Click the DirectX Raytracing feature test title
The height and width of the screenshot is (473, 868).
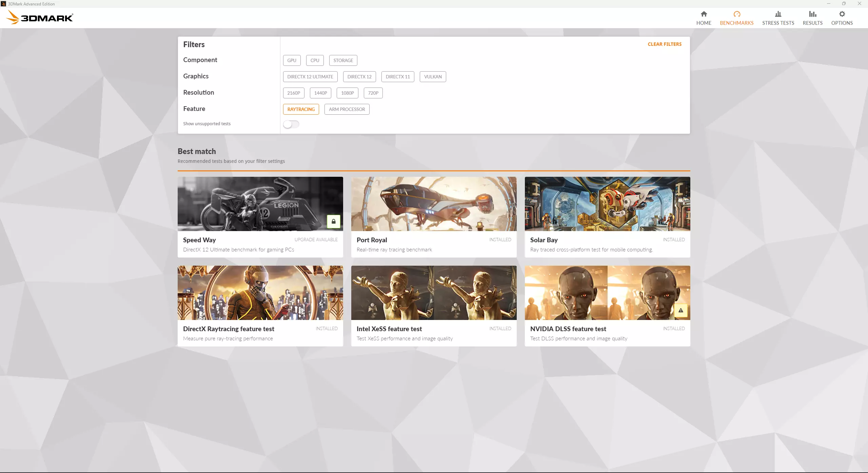pyautogui.click(x=229, y=329)
